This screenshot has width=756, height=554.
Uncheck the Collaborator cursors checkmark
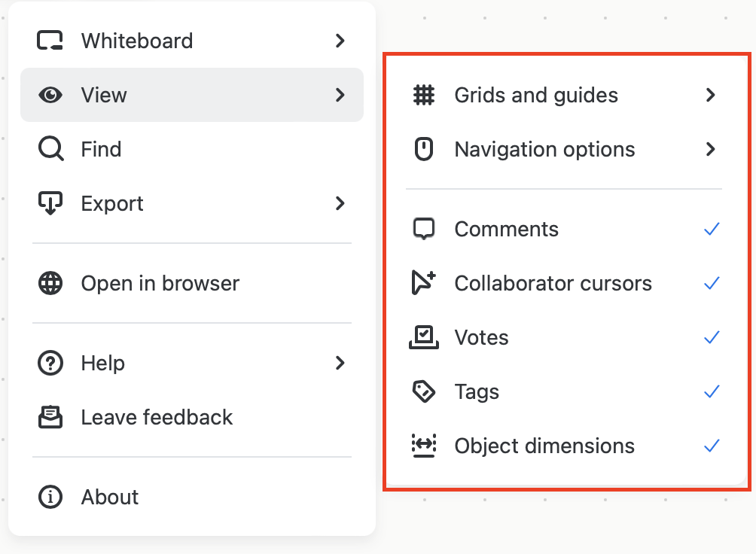(712, 283)
